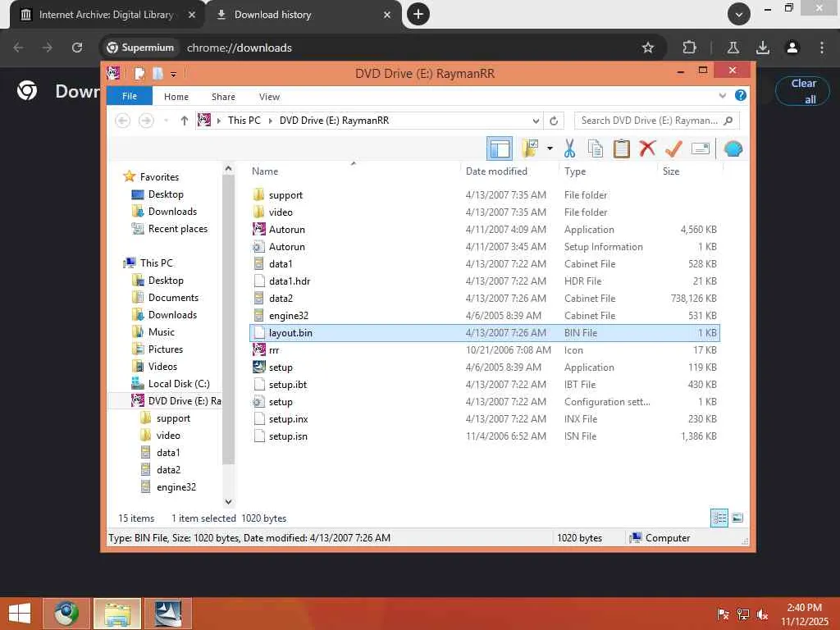Select the rrr icon file
This screenshot has width=840, height=630.
[x=484, y=349]
